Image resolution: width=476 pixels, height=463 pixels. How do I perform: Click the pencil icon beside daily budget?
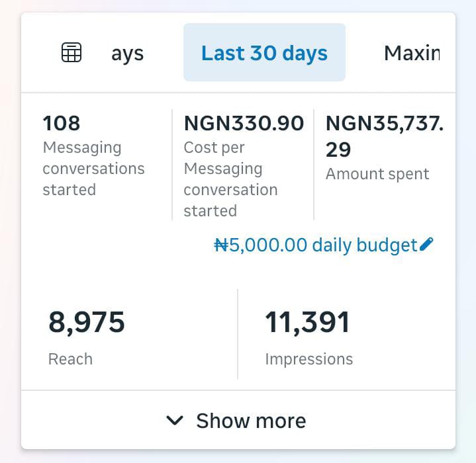pos(427,245)
